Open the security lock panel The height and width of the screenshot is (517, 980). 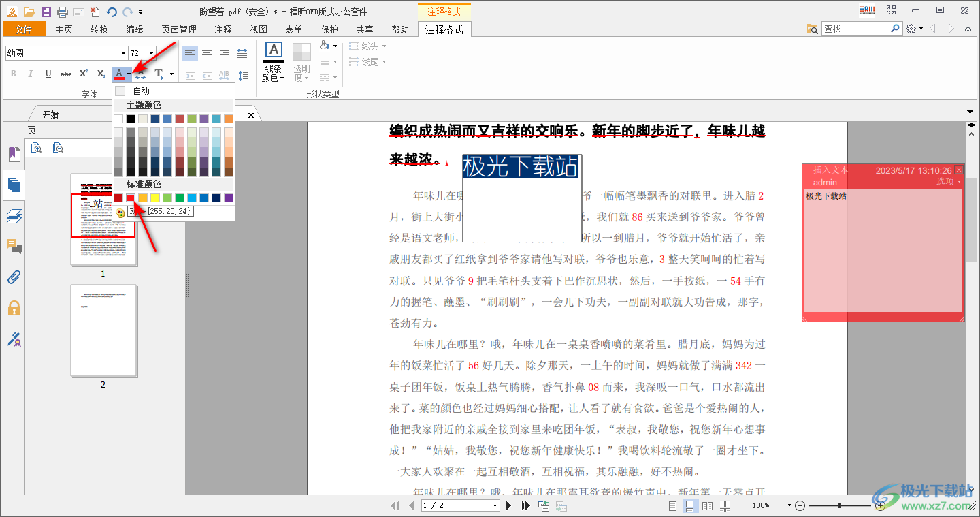point(14,307)
